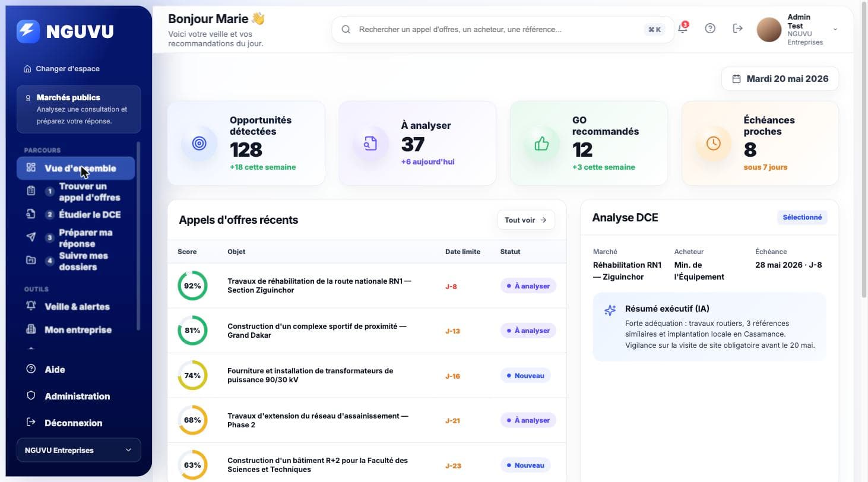This screenshot has height=482, width=868.
Task: Click the Nouveau status badge on transformateurs row
Action: click(x=525, y=376)
